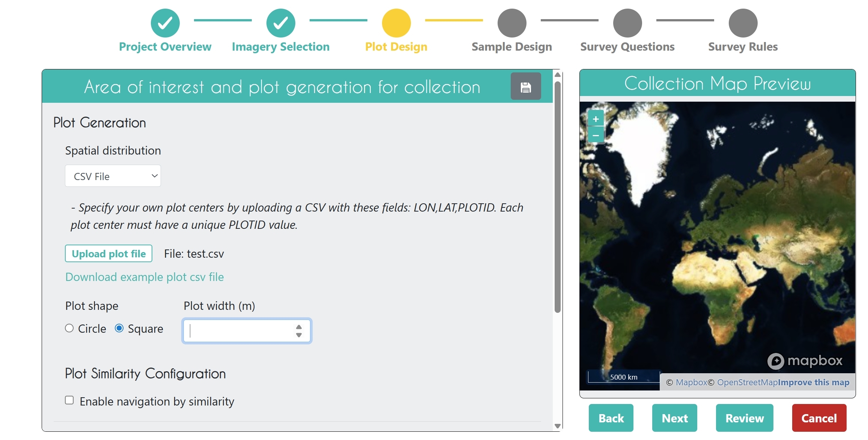This screenshot has width=868, height=440.
Task: Click the Survey Rules step circle
Action: [x=743, y=23]
